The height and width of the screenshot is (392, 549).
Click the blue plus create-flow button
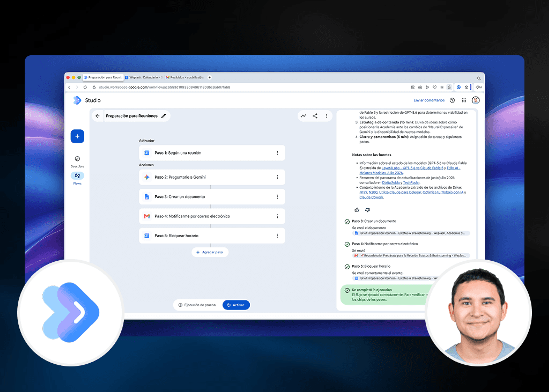pos(77,136)
